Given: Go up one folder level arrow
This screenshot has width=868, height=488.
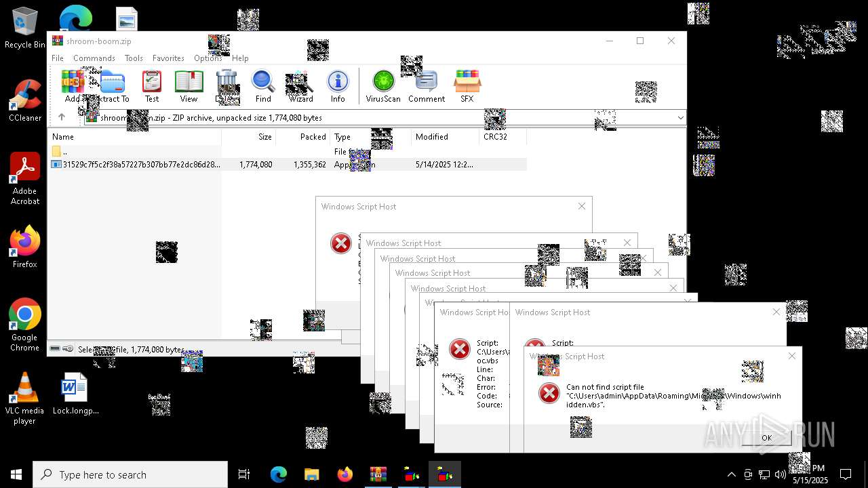Looking at the screenshot, I should [62, 117].
